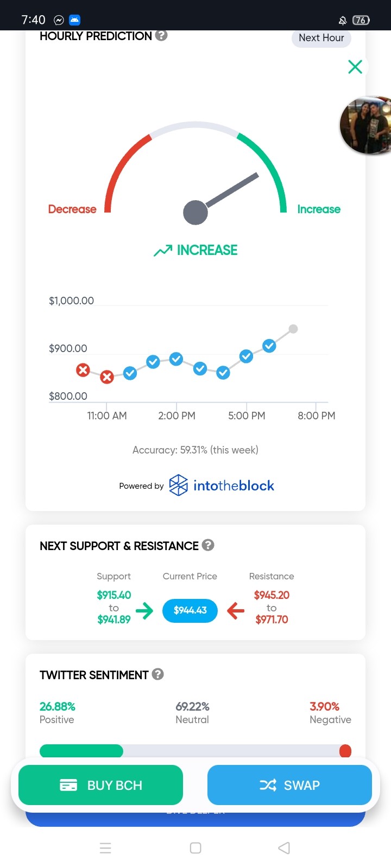Viewport: 391px width, 868px height.
Task: Tap the Support & Resistance help icon
Action: [208, 545]
